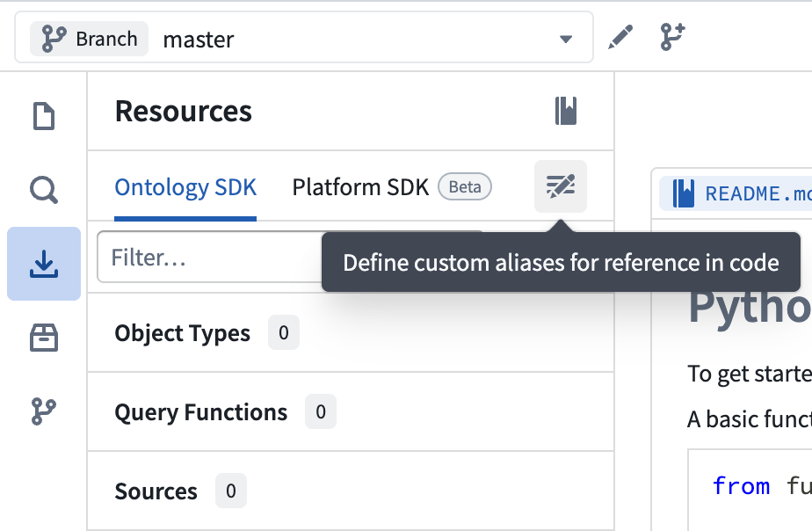Expand the Object Types section
Viewport: 812px width, 531px height.
pos(182,333)
